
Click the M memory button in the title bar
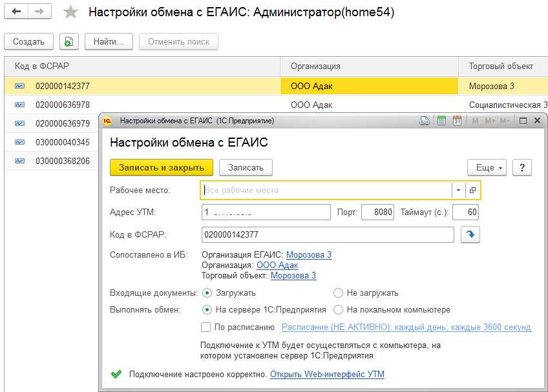pos(476,121)
